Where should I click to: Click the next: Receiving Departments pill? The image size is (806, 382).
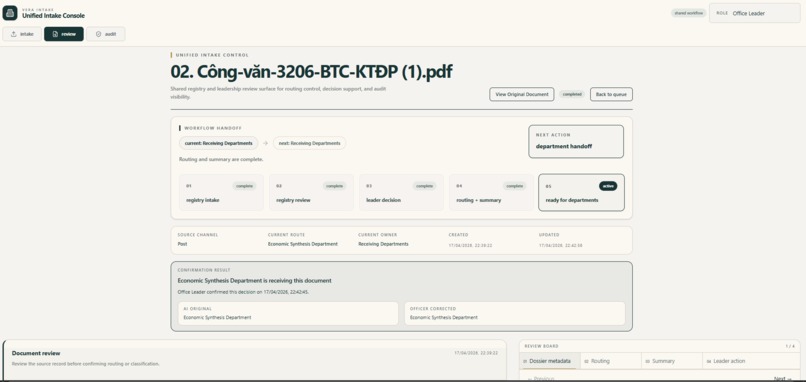pyautogui.click(x=309, y=143)
